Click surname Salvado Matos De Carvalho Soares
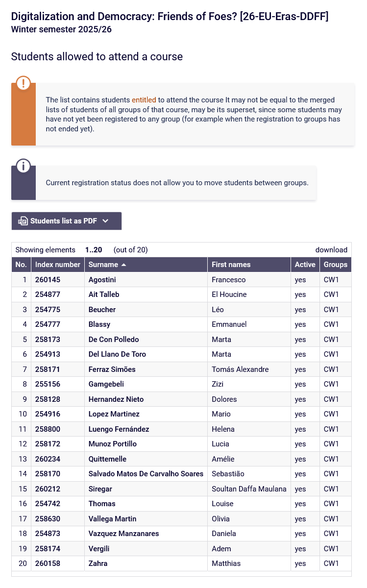367x588 pixels. click(146, 474)
